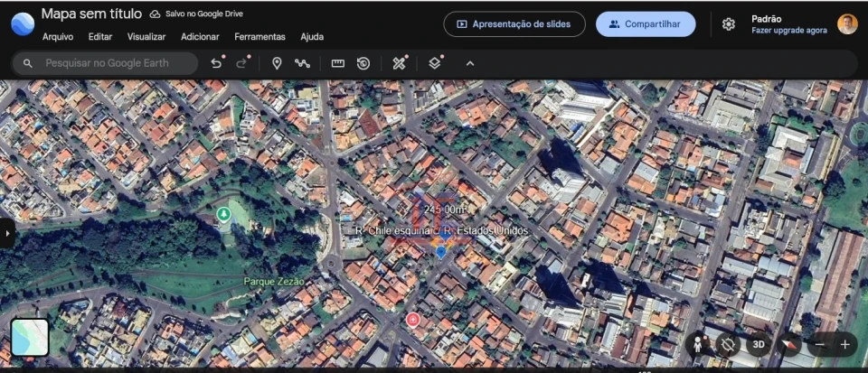Click the undo arrow in toolbar
The image size is (868, 373).
pos(216,63)
